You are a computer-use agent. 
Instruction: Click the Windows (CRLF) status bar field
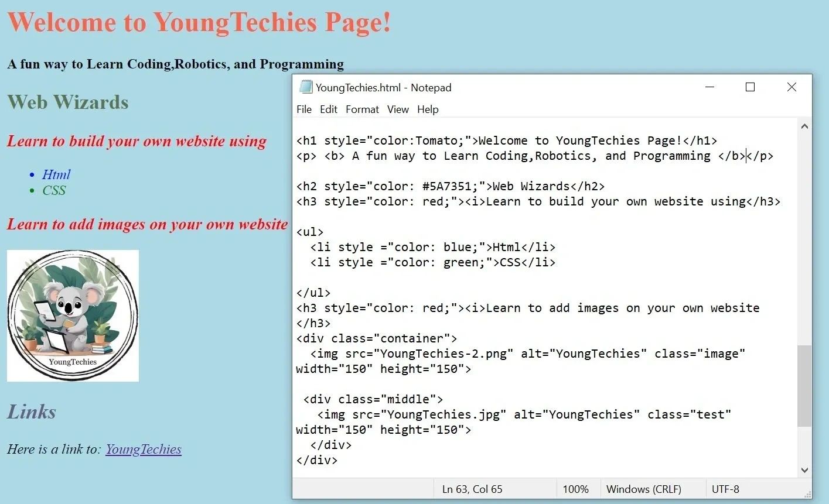point(643,489)
